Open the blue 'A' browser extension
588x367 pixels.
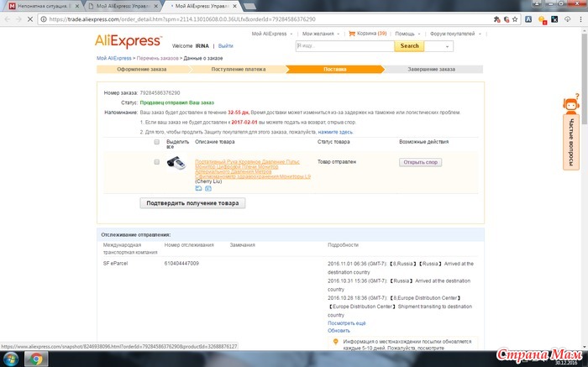(x=528, y=19)
